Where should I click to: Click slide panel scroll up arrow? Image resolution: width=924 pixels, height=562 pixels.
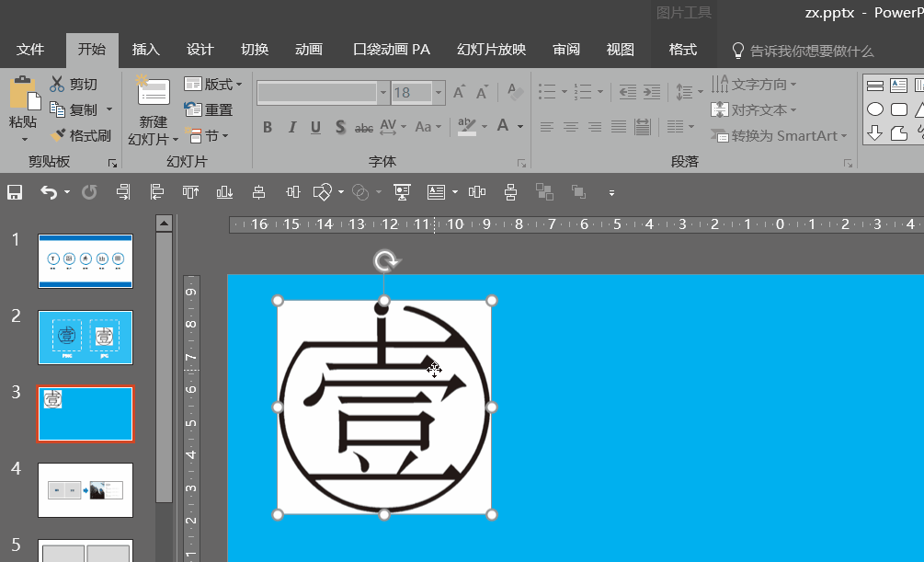click(x=164, y=224)
